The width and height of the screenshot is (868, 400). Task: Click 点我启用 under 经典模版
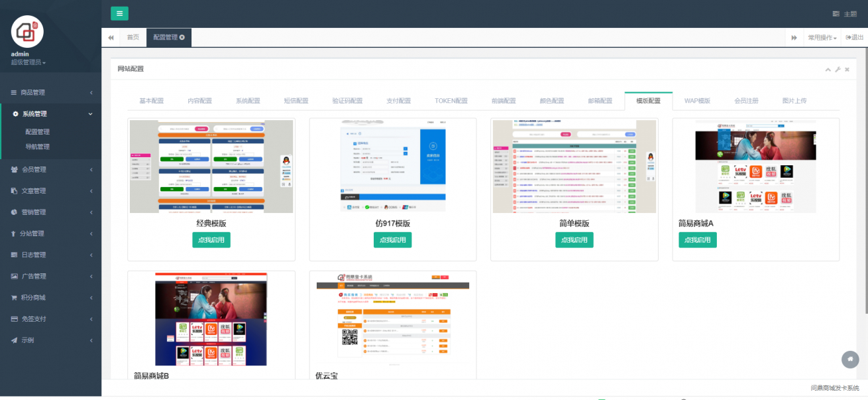click(x=211, y=239)
